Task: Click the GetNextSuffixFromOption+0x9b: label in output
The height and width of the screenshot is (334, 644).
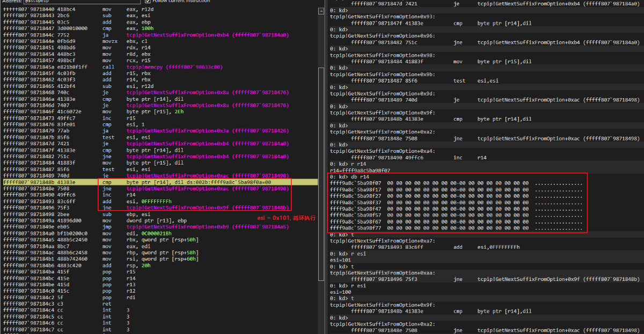Action: tap(383, 74)
